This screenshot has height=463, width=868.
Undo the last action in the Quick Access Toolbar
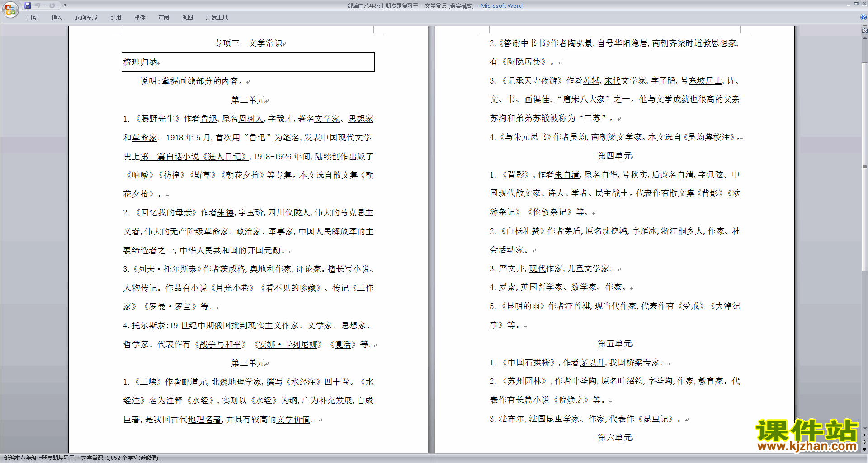pos(38,5)
